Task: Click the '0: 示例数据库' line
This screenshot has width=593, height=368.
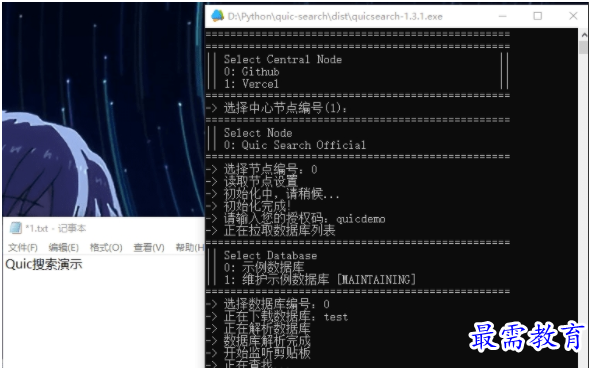Action: tap(264, 267)
